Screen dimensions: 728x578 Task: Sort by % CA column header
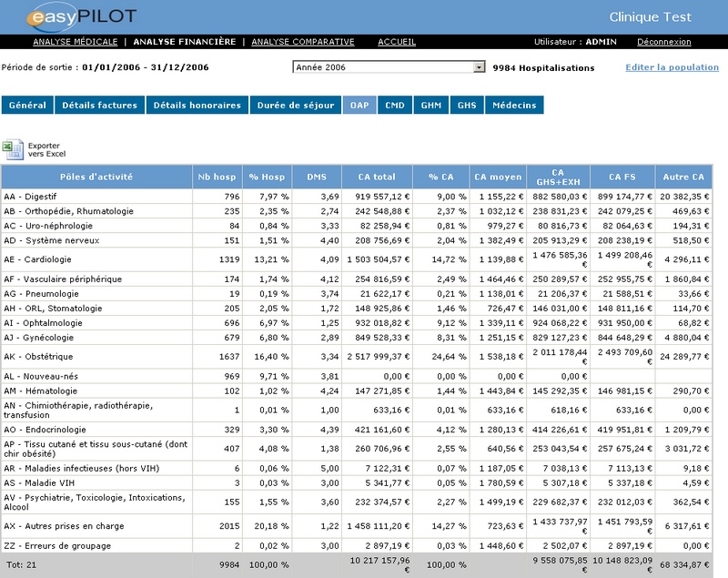441,177
